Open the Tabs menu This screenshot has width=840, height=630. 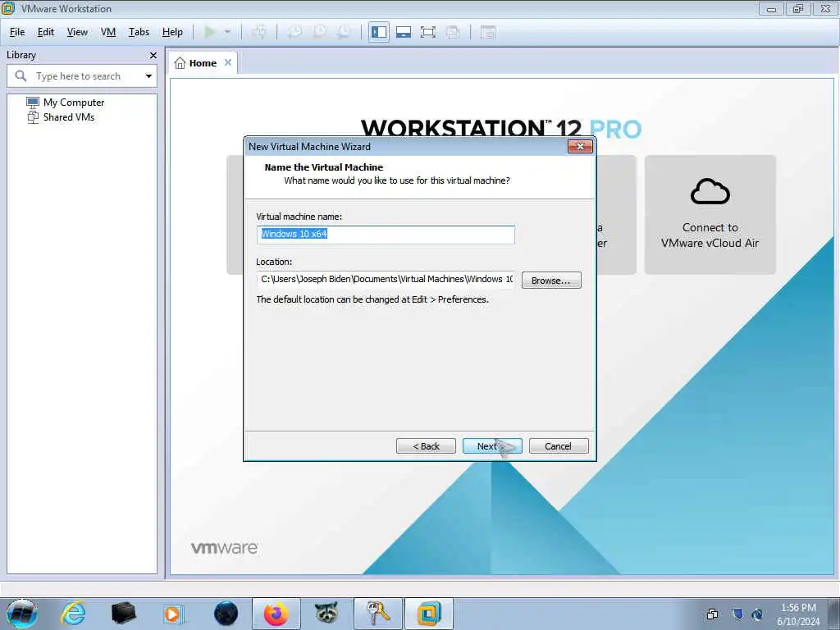pyautogui.click(x=139, y=32)
